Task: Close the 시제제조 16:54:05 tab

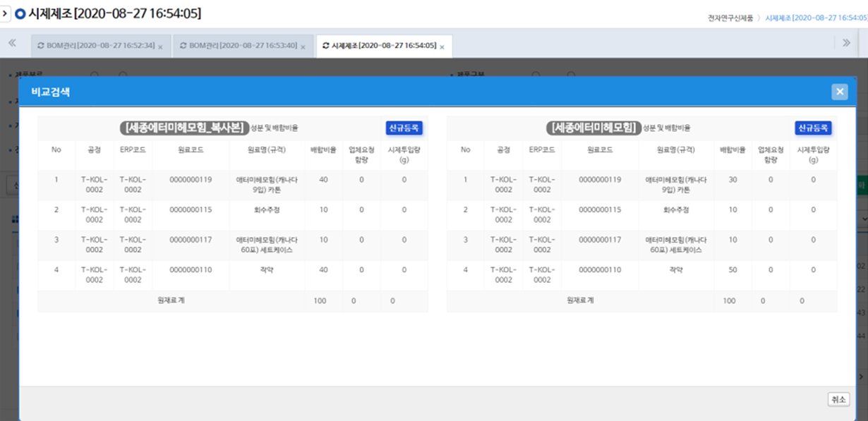Action: 442,47
